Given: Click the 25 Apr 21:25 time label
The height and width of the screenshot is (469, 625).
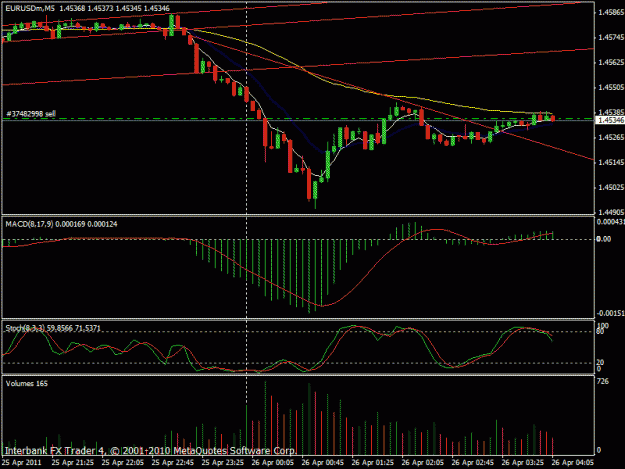Looking at the screenshot, I should pyautogui.click(x=73, y=463).
